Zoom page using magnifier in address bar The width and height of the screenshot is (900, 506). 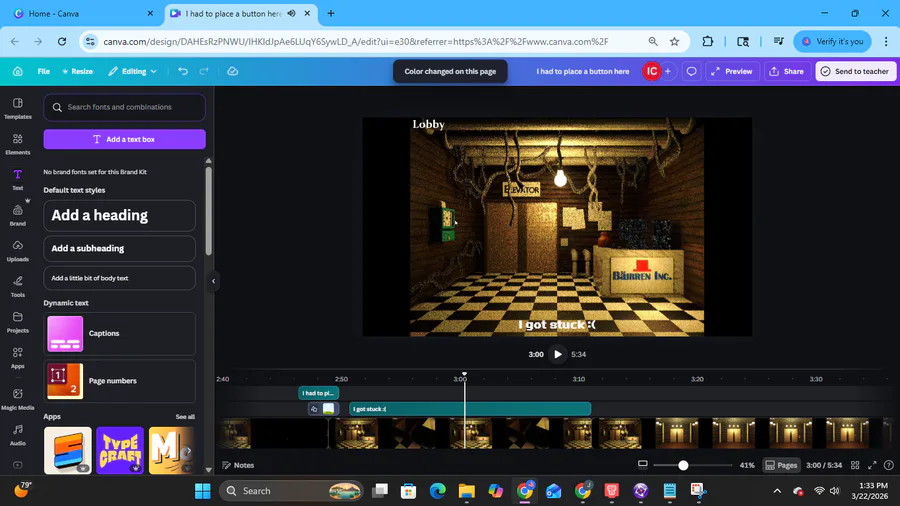coord(653,41)
